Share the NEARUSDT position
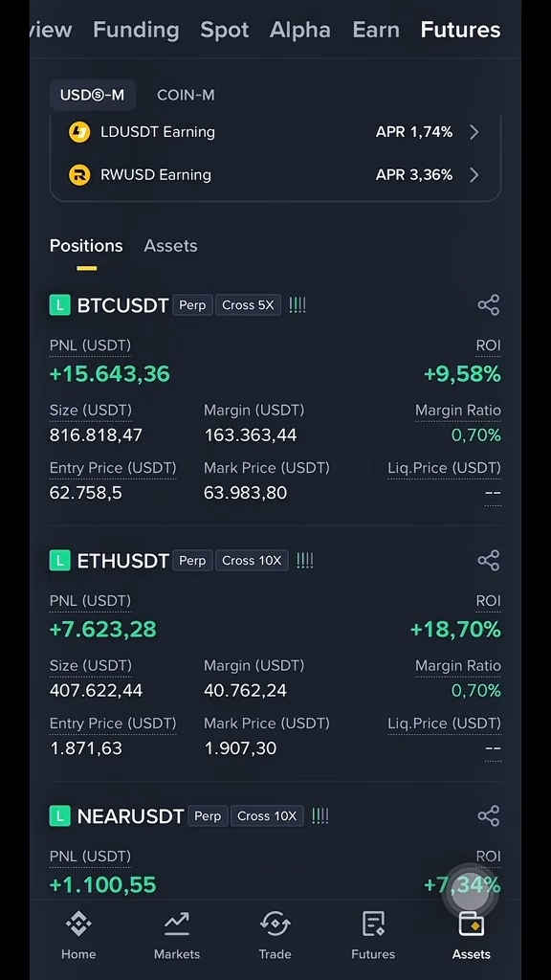Image resolution: width=551 pixels, height=980 pixels. [489, 815]
